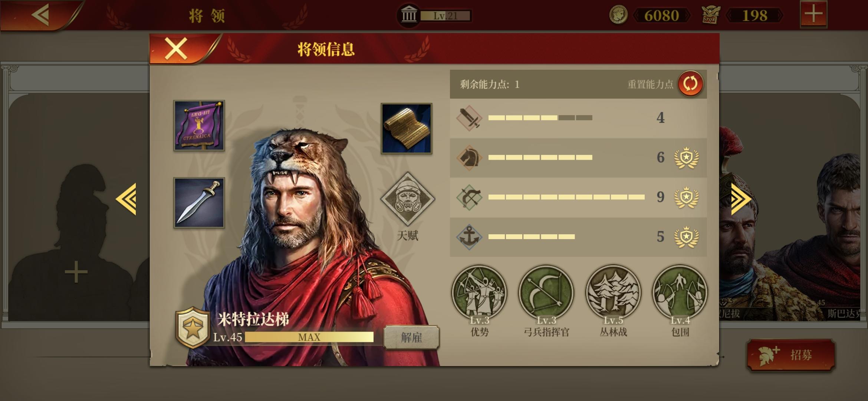Tap the navy ability medal badge
This screenshot has height=401, width=868.
point(686,237)
